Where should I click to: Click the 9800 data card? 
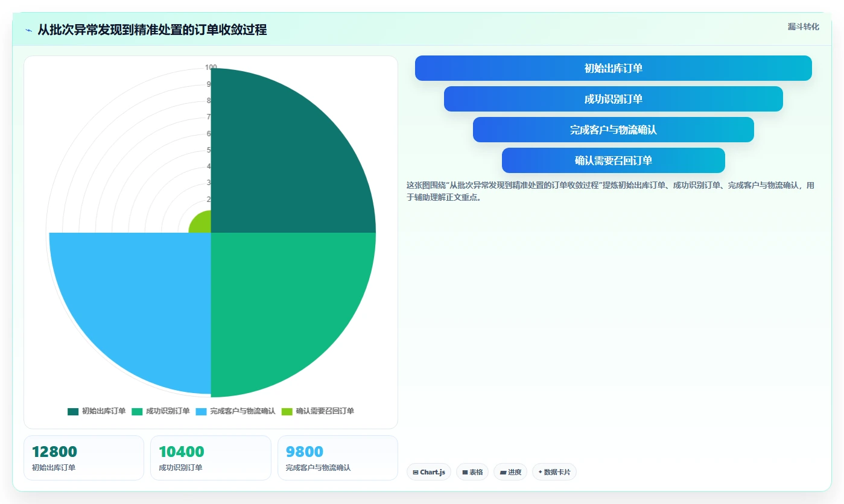337,458
